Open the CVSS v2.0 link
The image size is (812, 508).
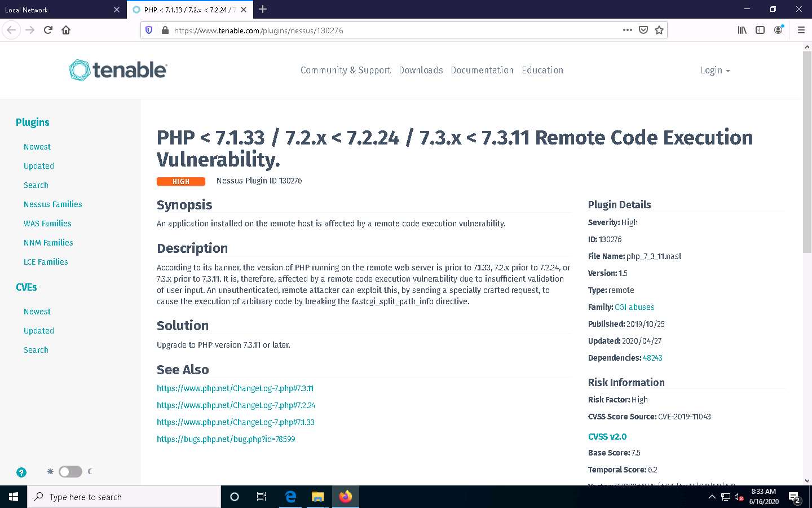click(x=607, y=436)
